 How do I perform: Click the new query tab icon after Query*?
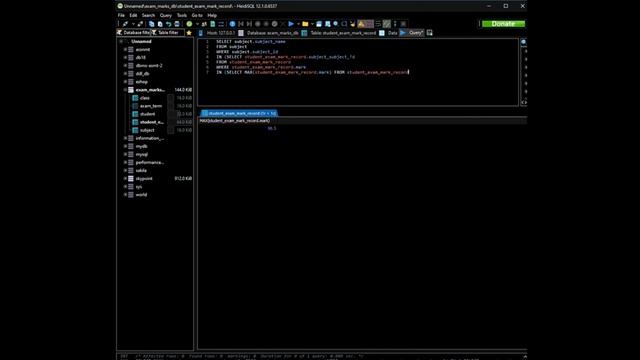[429, 33]
